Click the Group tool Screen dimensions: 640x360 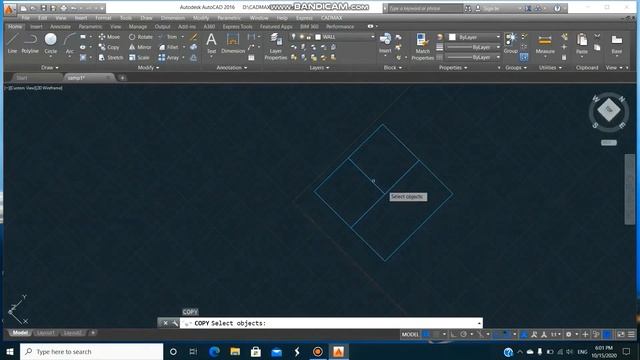(x=511, y=43)
